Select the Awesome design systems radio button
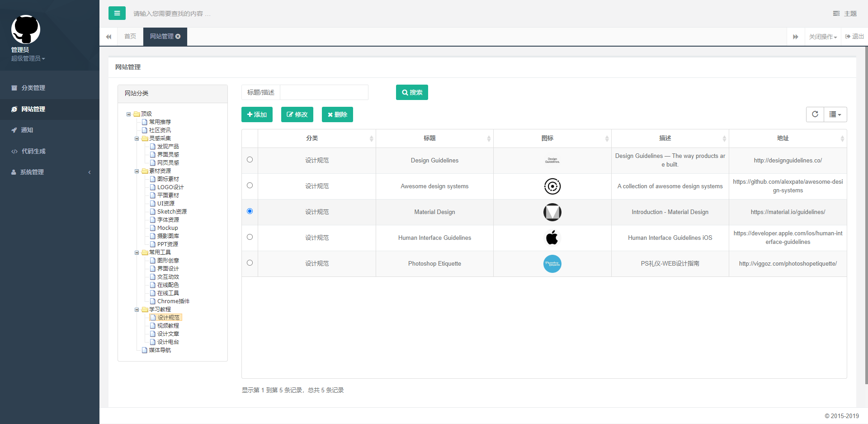Image resolution: width=868 pixels, height=424 pixels. point(250,186)
